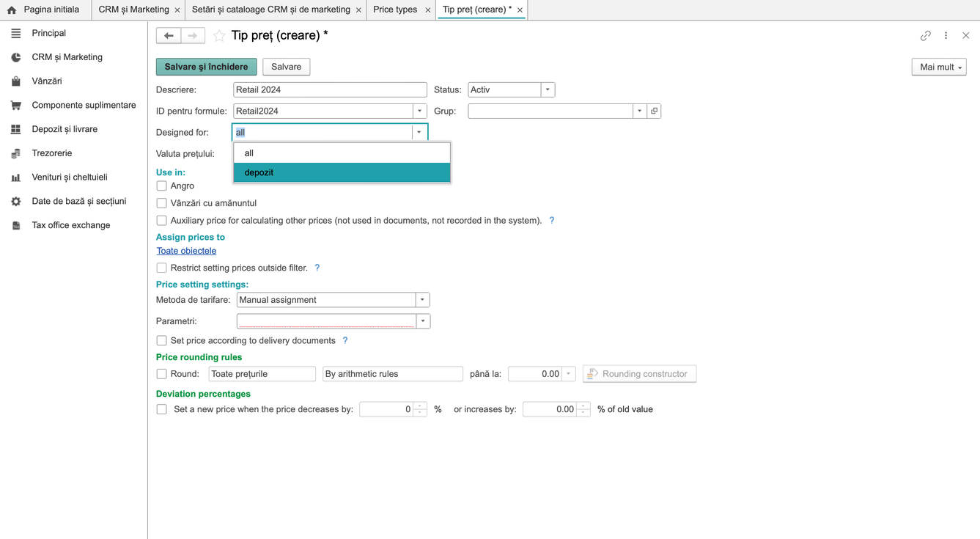The width and height of the screenshot is (980, 539).
Task: Enable Vânzări cu amănuntul checkbox
Action: coord(161,203)
